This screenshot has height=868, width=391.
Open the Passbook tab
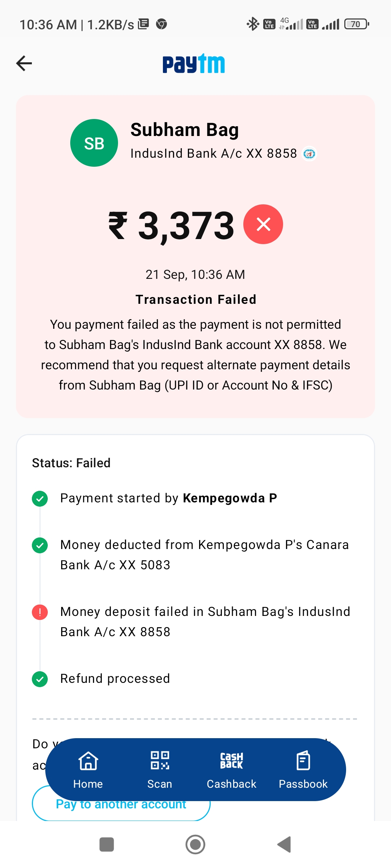click(x=303, y=769)
